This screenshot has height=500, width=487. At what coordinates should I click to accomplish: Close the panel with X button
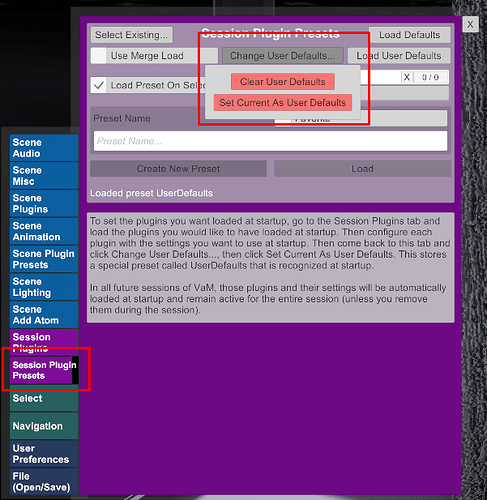470,24
